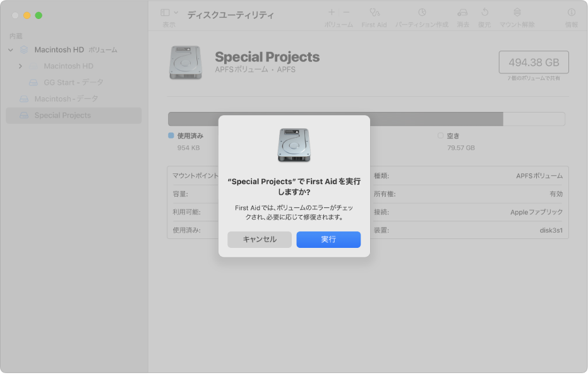Select Special Projects in sidebar
This screenshot has height=375, width=588.
tap(74, 115)
